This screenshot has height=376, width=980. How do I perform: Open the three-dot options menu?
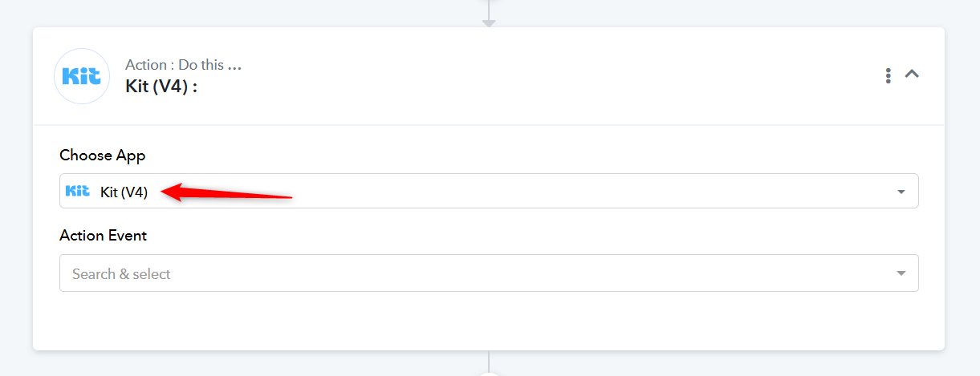click(x=888, y=75)
